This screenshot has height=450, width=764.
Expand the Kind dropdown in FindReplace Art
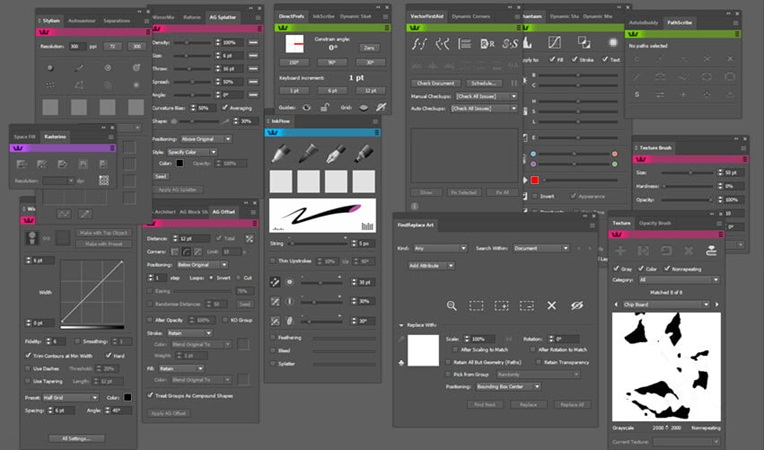click(x=438, y=247)
